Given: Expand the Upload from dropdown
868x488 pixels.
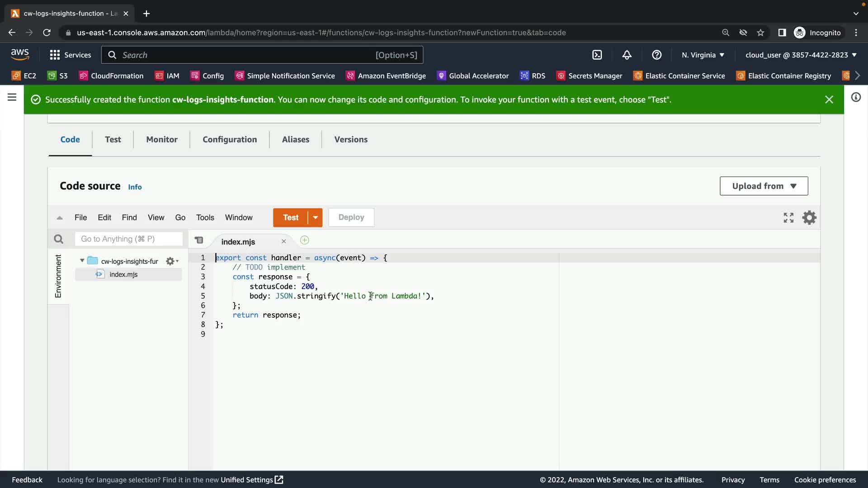Looking at the screenshot, I should (x=764, y=186).
